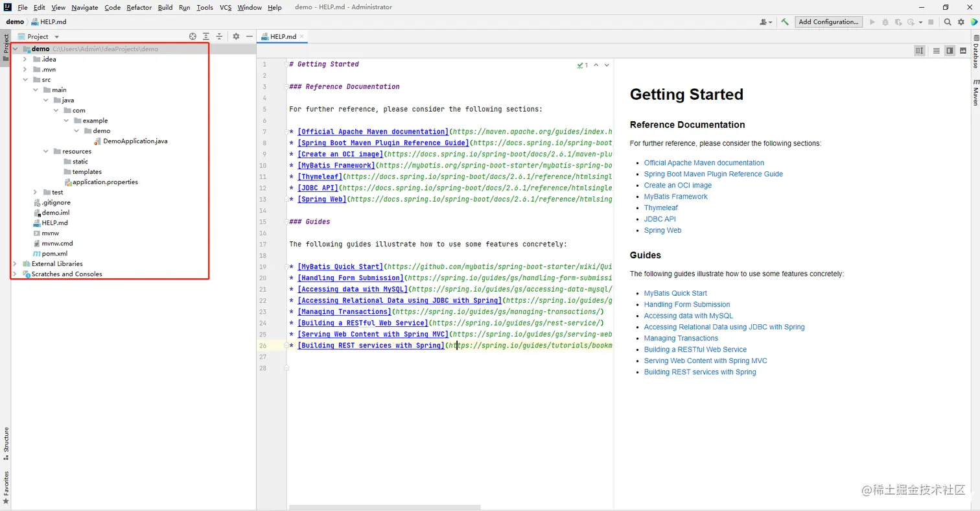
Task: Select mvnw.cmd file in tree
Action: coord(52,243)
